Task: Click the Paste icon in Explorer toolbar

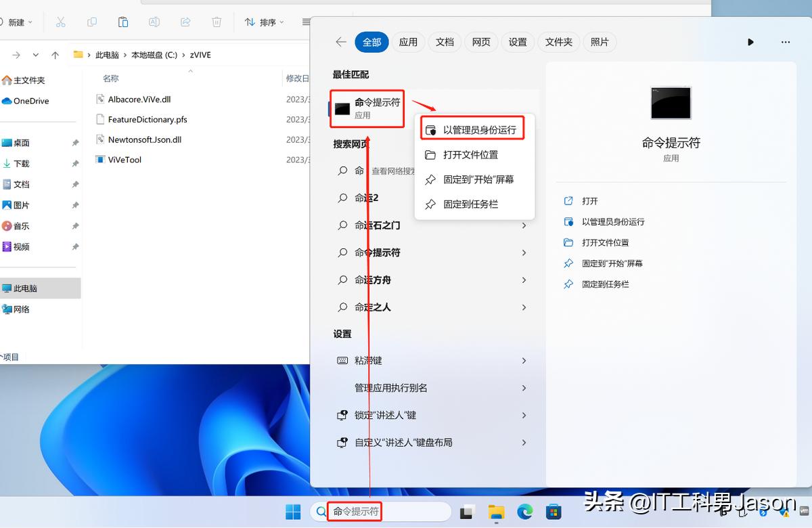Action: (x=122, y=22)
